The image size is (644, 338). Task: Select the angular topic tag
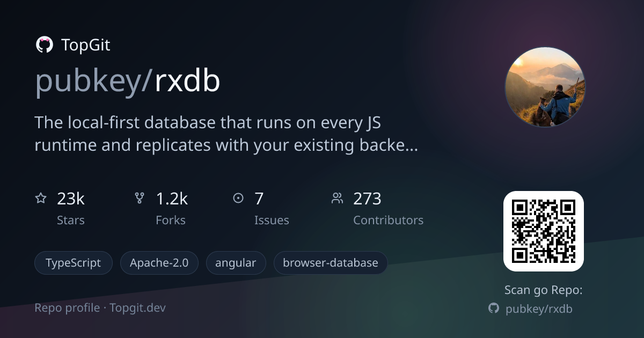(236, 263)
